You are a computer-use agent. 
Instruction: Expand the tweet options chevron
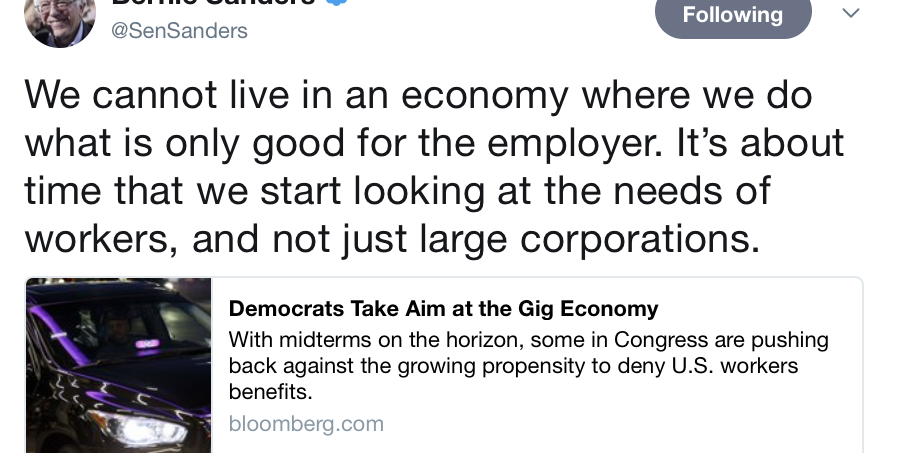pos(851,14)
